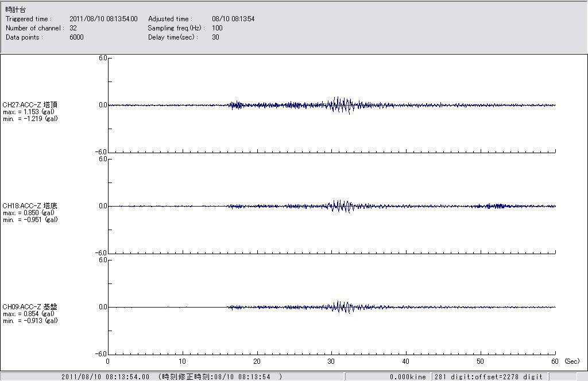Screen dimensions: 588x381
Task: Select the Number of channel value 32
Action: coord(73,28)
